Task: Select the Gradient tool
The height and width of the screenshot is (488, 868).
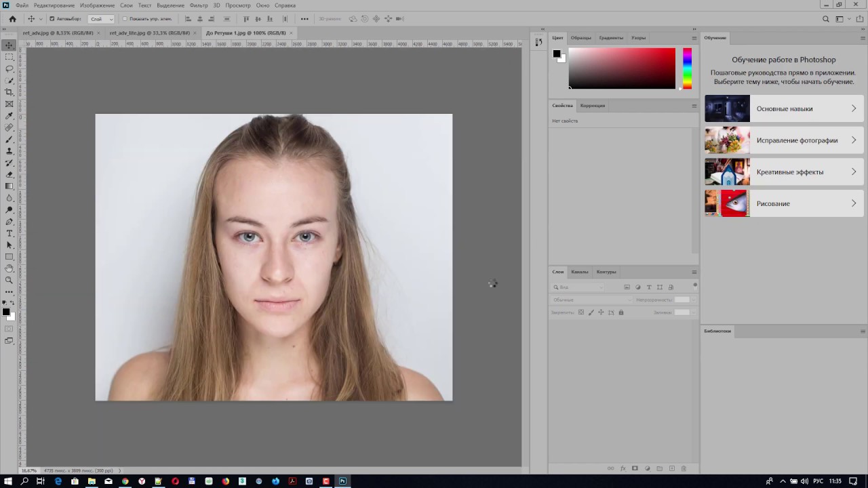Action: tap(9, 186)
